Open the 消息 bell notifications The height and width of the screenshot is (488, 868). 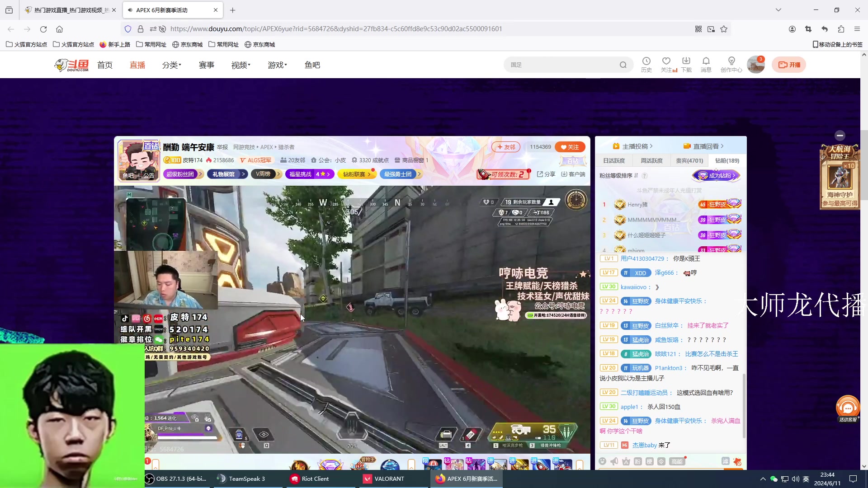(x=706, y=64)
